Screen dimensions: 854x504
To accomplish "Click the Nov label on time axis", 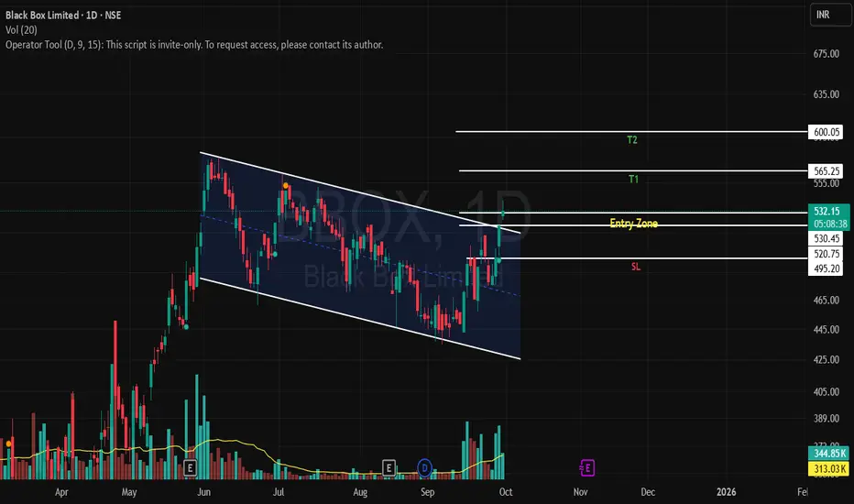I will coord(581,492).
